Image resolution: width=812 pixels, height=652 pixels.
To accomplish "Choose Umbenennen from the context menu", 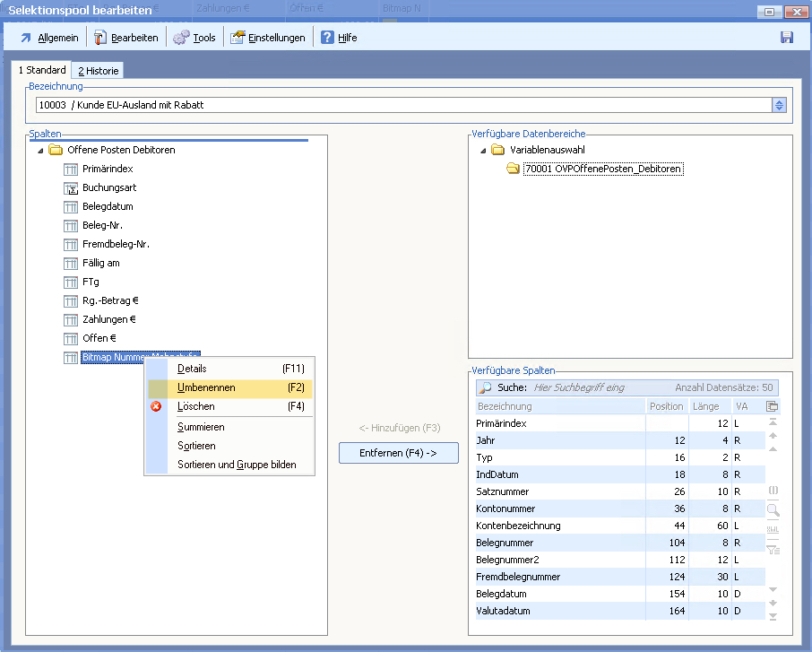I will click(206, 387).
